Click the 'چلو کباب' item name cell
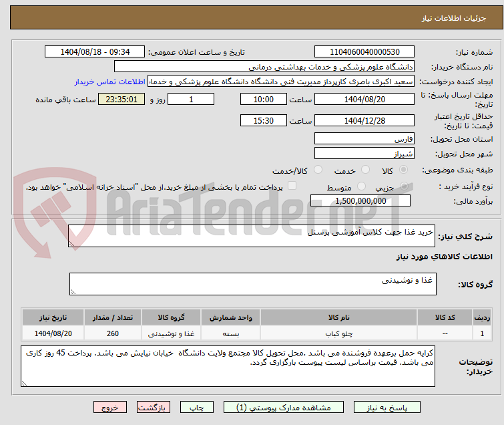The width and height of the screenshot is (504, 425). point(339,333)
